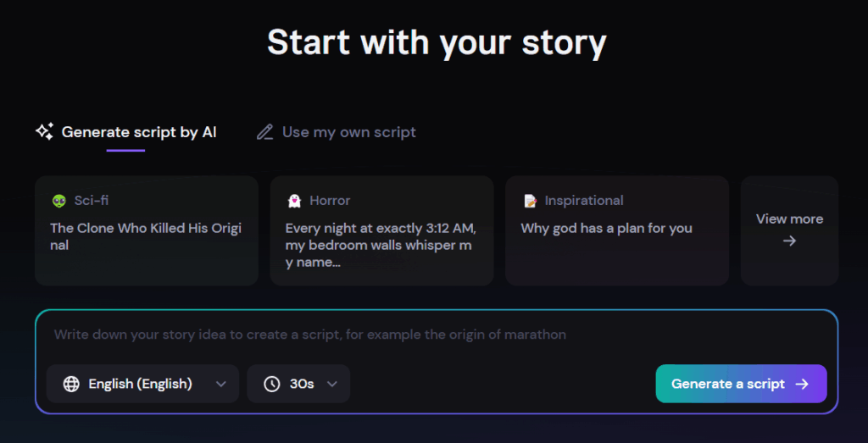Viewport: 868px width, 443px height.
Task: Click the clock duration icon
Action: point(271,384)
